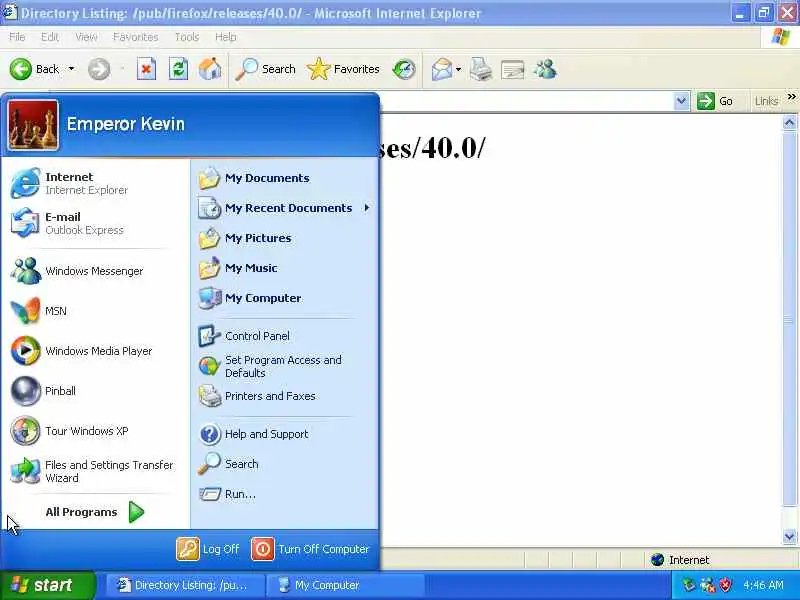Click the start button on taskbar
Screen dimensions: 800x600
[47, 585]
